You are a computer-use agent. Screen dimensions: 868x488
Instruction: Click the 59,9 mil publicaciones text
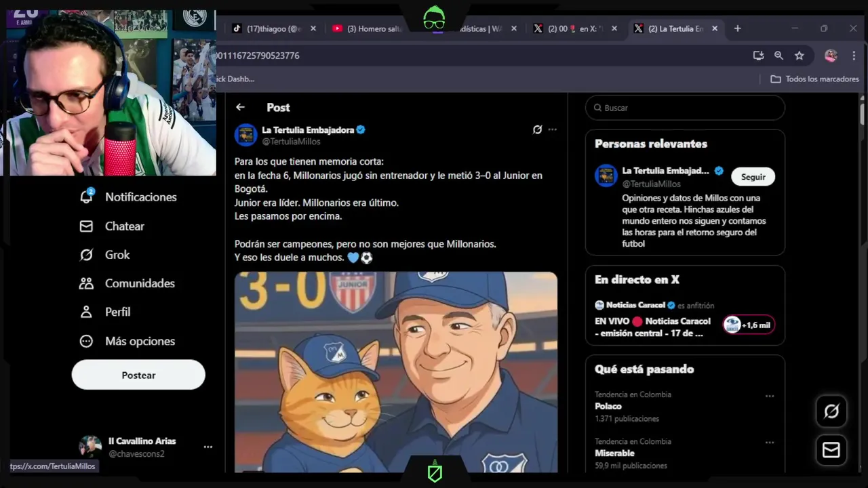coord(631,466)
